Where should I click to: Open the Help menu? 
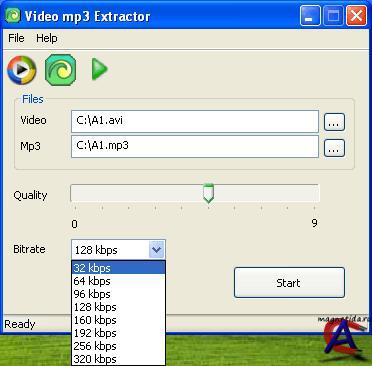[47, 38]
